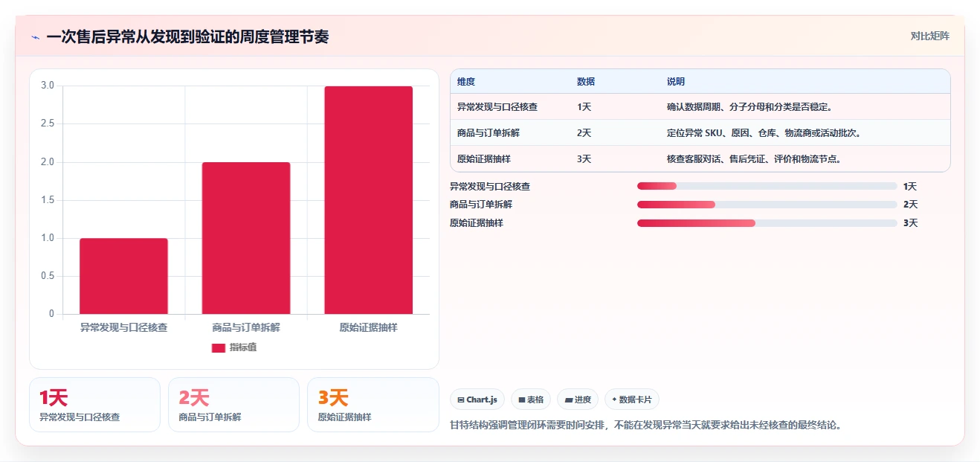
Task: Click the 2天 cell in table
Action: [584, 133]
